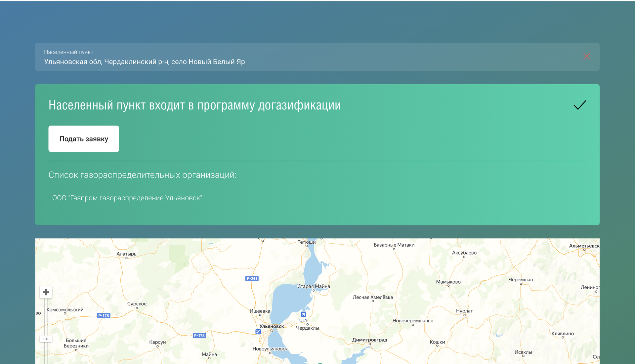Viewport: 635px width, 364px height.
Task: Clear the locality field with red X
Action: pyautogui.click(x=586, y=56)
